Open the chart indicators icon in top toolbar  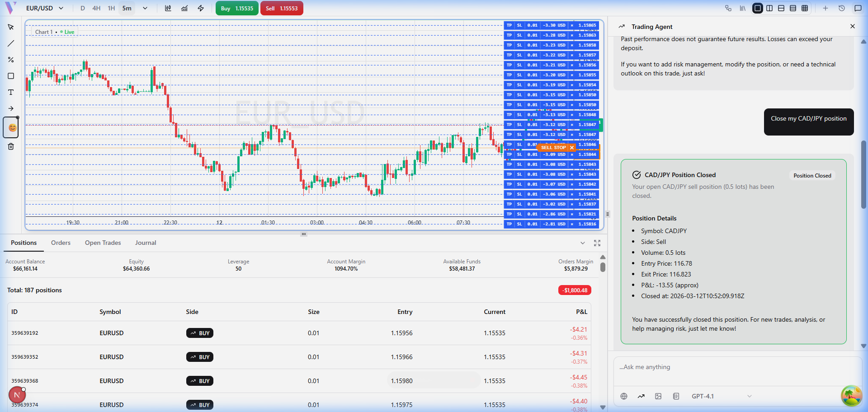click(184, 8)
